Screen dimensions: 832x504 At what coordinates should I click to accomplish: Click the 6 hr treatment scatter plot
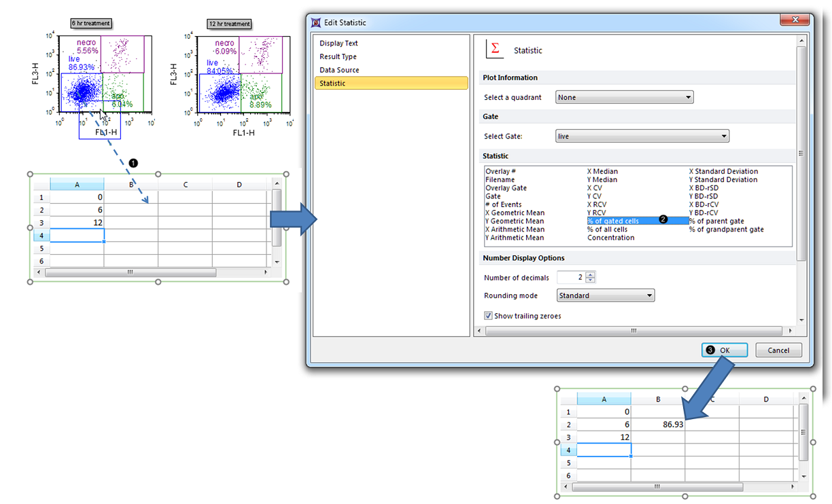[x=106, y=73]
